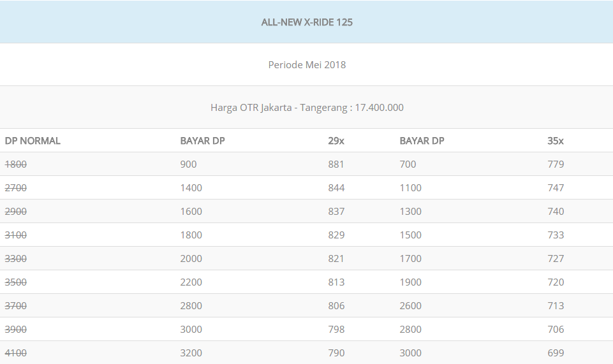Image resolution: width=613 pixels, height=364 pixels.
Task: Select the Periode Mei 2018 text
Action: 307,65
